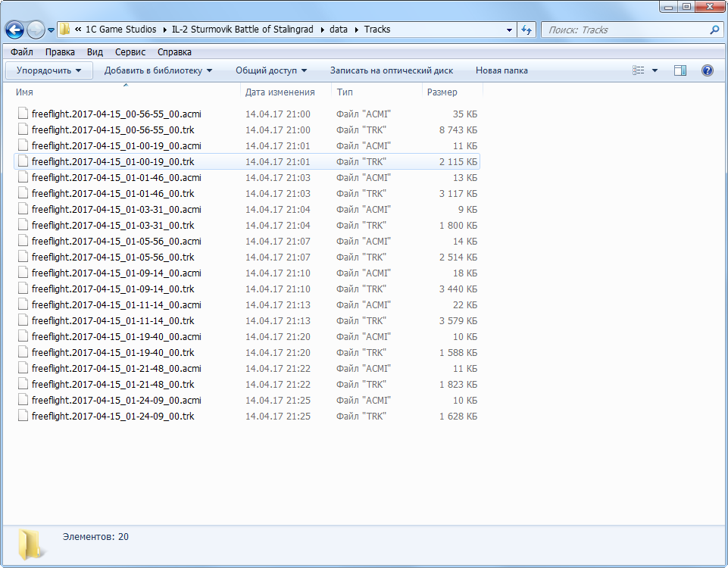This screenshot has width=728, height=568.
Task: Open the Сервис menu
Action: [130, 52]
